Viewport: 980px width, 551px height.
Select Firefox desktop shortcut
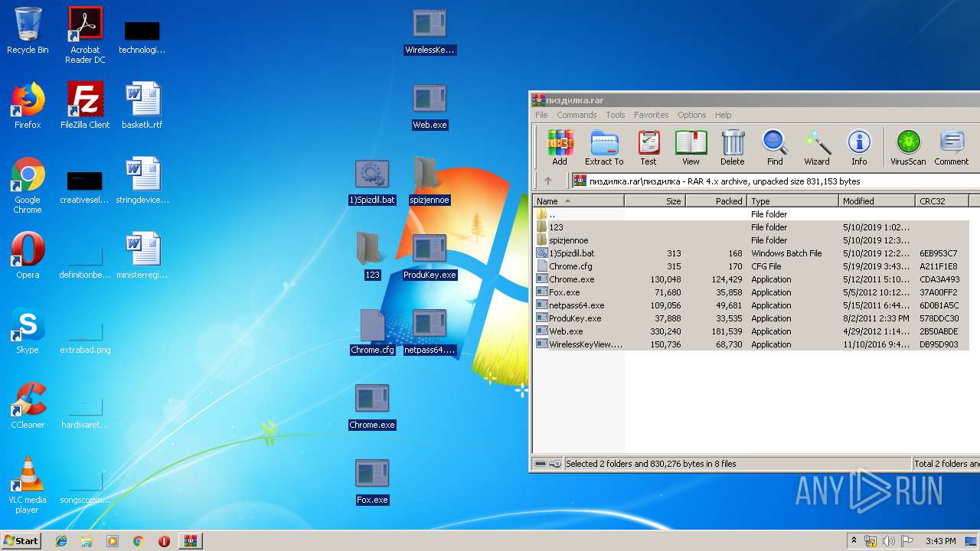pyautogui.click(x=28, y=106)
